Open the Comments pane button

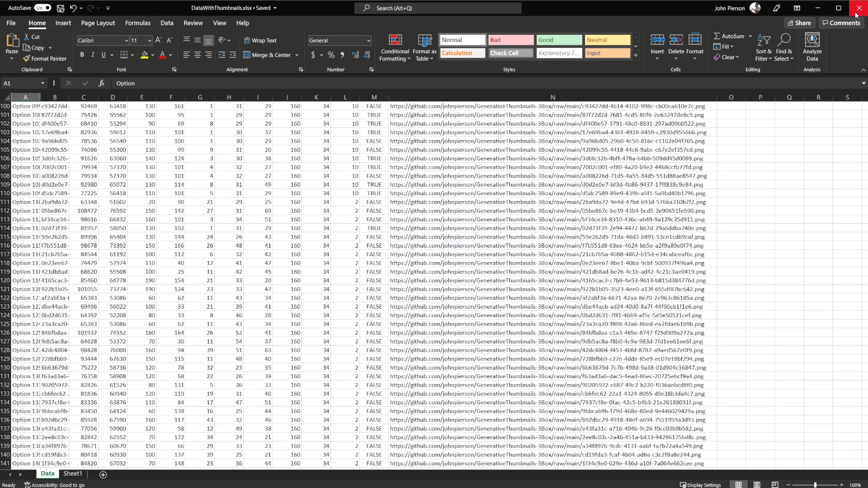coord(841,23)
